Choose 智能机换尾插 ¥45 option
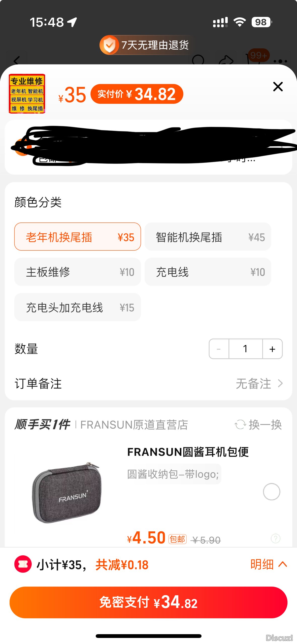Viewport: 297px width, 644px height. coord(208,237)
